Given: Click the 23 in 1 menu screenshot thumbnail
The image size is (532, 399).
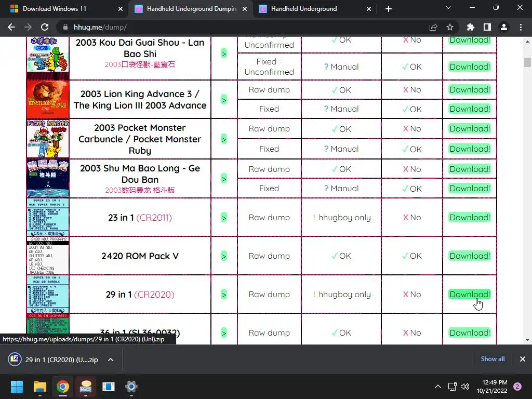Looking at the screenshot, I should [48, 217].
